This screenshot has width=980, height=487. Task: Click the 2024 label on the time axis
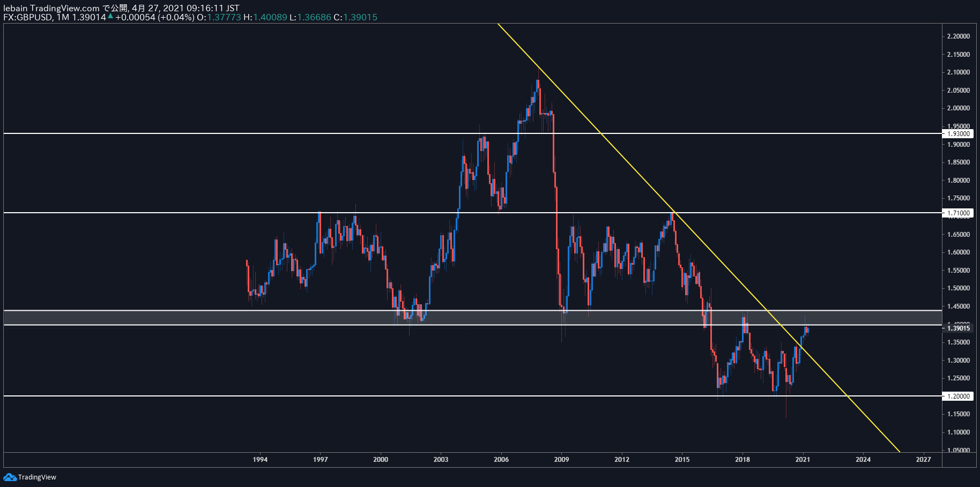pyautogui.click(x=863, y=459)
